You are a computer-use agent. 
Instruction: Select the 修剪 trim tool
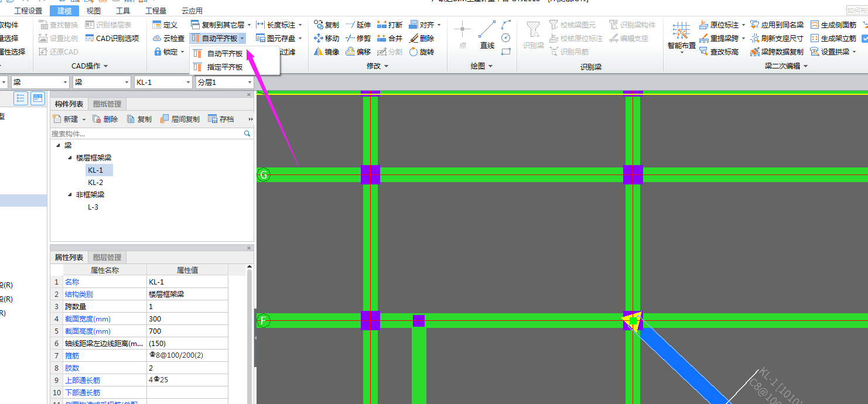point(358,38)
